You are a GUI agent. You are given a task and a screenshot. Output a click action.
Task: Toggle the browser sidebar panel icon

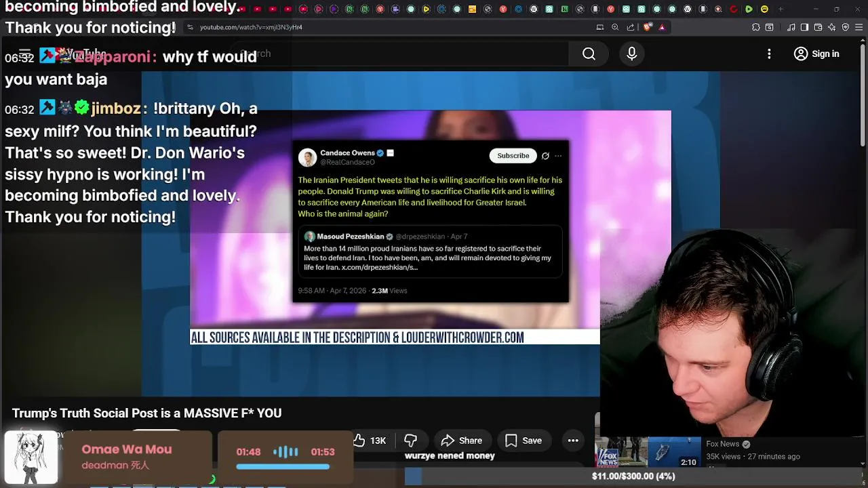(x=804, y=27)
